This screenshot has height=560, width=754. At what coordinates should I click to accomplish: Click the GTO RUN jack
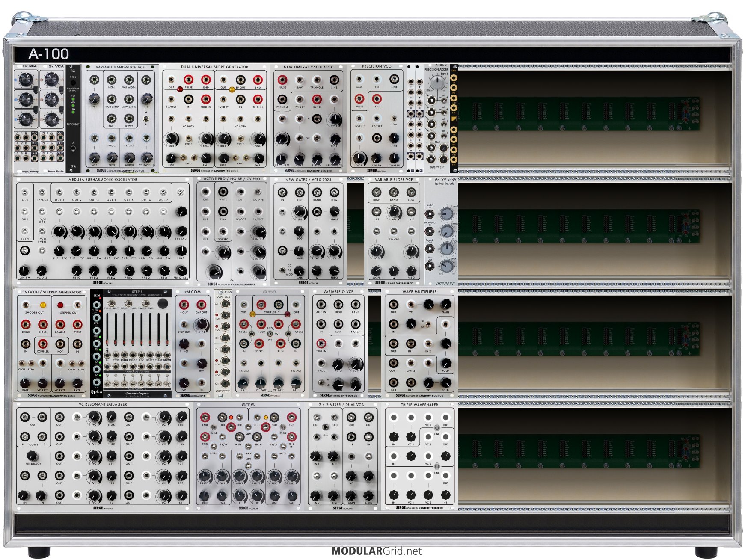[x=281, y=344]
